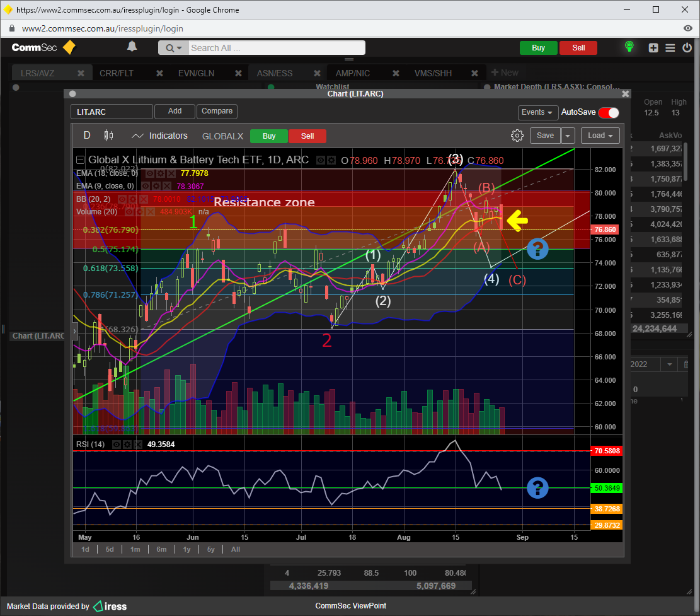The height and width of the screenshot is (616, 700).
Task: Select the 6m time range
Action: 161,549
